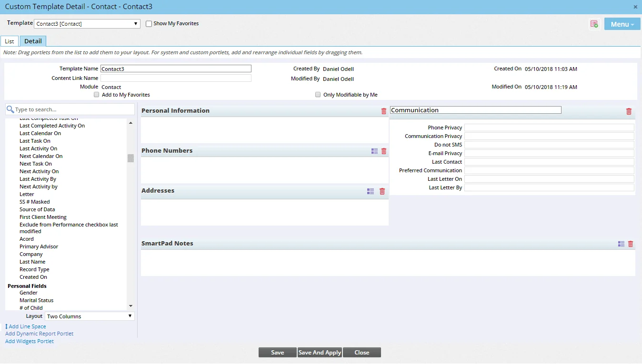Screen dimensions: 642x364
Task: Enable Show My Favorites
Action: pos(149,23)
